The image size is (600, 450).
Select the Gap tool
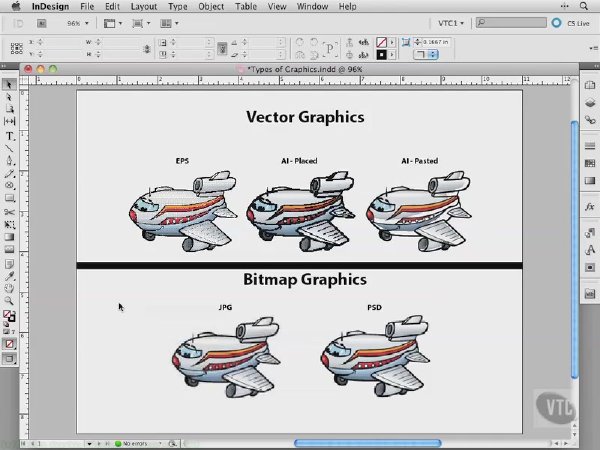coord(9,122)
